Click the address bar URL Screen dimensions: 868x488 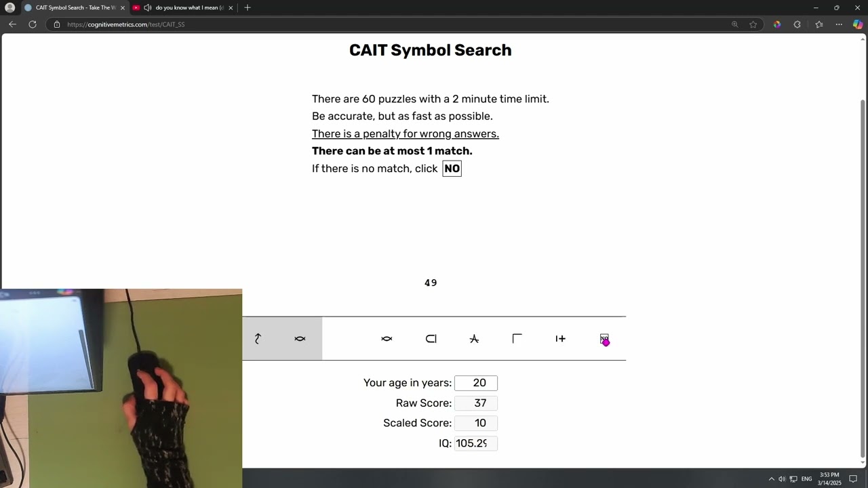click(x=126, y=24)
